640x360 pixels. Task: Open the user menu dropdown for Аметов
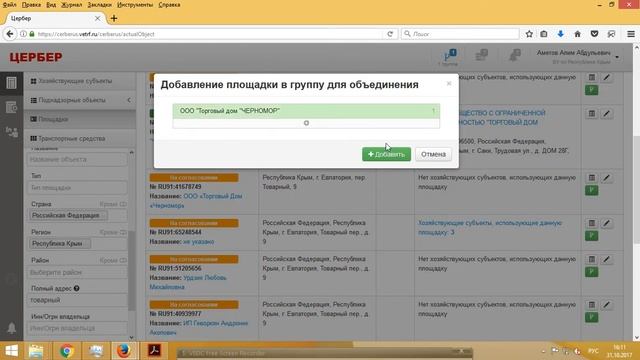click(x=578, y=57)
